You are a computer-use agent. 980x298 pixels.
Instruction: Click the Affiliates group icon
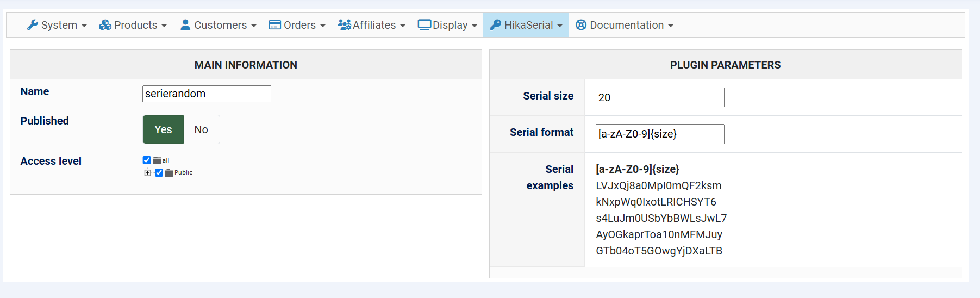pyautogui.click(x=344, y=25)
